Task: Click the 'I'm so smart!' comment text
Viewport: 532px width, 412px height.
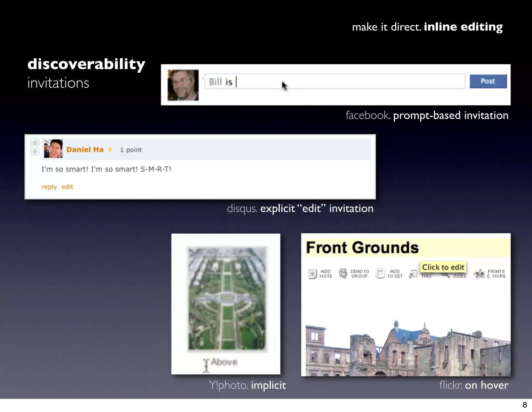Action: [x=106, y=169]
